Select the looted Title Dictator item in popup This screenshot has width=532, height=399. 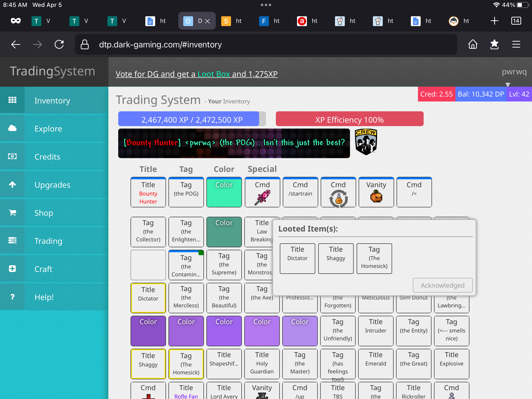click(x=297, y=258)
